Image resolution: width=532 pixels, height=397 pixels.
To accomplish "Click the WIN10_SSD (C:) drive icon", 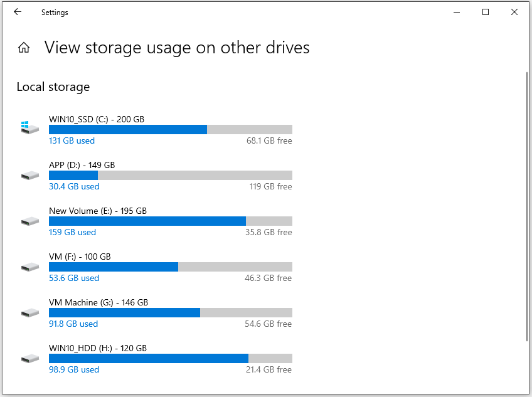I will [29, 125].
